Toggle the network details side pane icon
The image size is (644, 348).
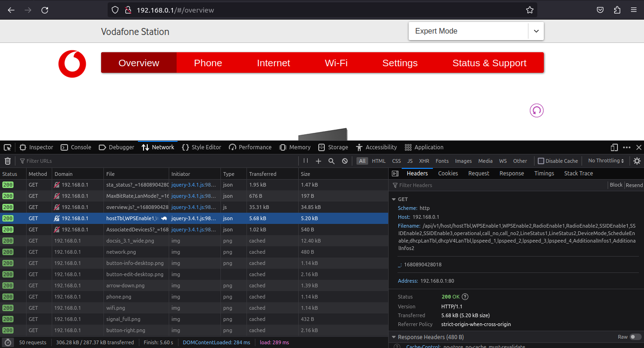pos(395,174)
